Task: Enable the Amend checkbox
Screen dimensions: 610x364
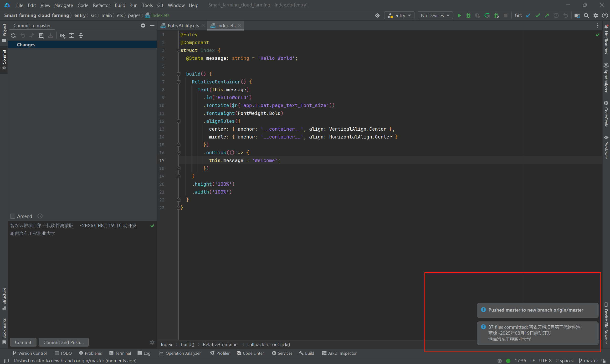Action: pyautogui.click(x=13, y=216)
